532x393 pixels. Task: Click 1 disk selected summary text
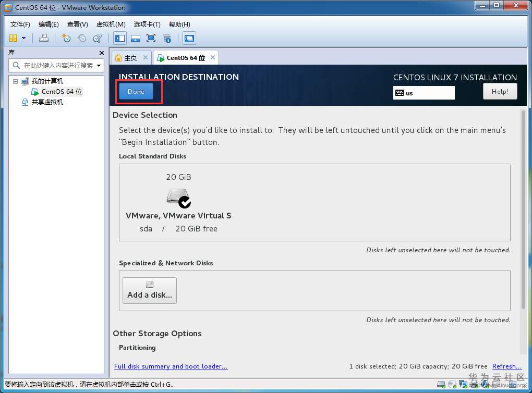pyautogui.click(x=418, y=366)
